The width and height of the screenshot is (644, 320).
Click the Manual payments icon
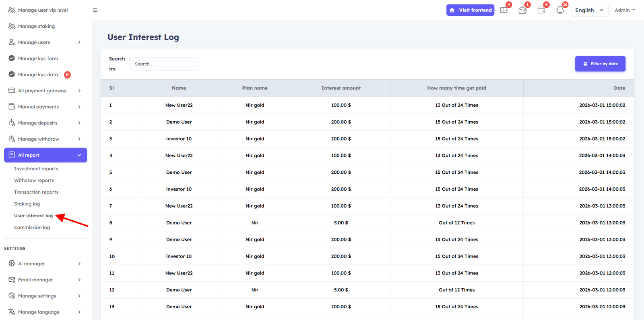point(12,107)
